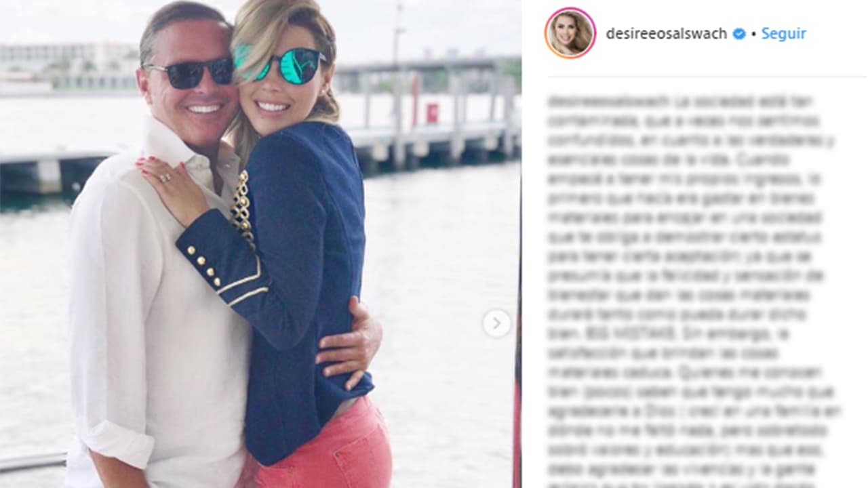
Task: Follow the account via Seguir
Action: coord(783,34)
